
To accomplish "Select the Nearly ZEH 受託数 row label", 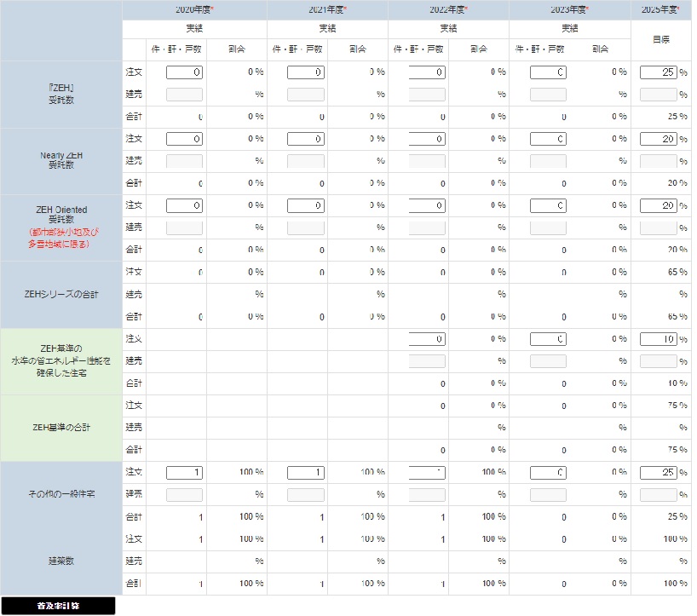I will [61, 160].
